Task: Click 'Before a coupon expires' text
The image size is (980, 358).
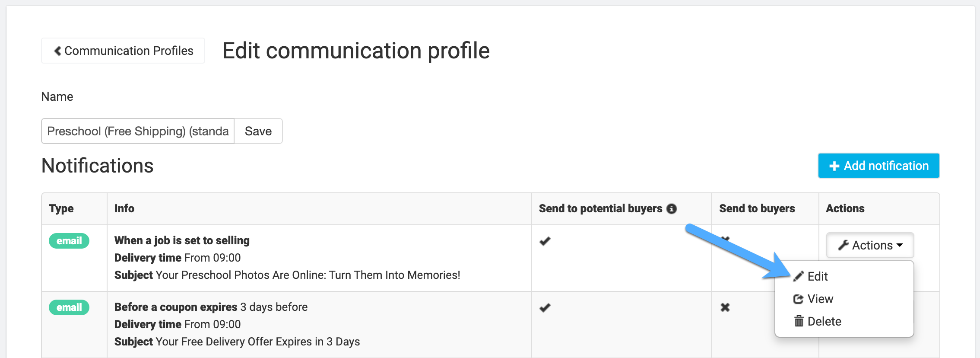Action: tap(176, 307)
